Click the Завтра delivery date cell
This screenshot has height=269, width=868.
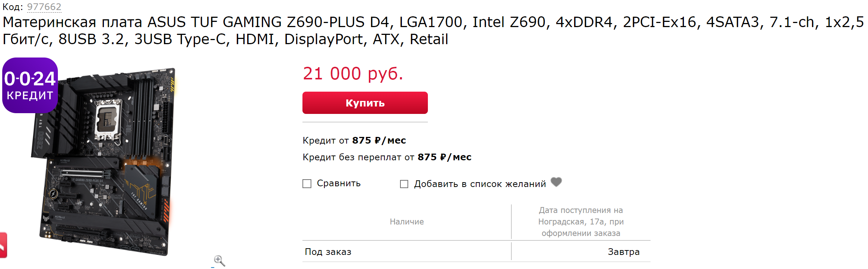click(623, 252)
